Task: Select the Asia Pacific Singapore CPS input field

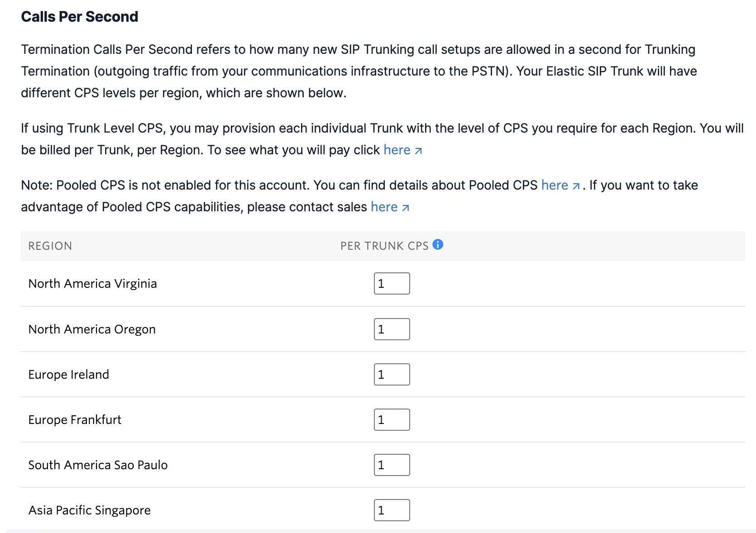Action: coord(392,510)
